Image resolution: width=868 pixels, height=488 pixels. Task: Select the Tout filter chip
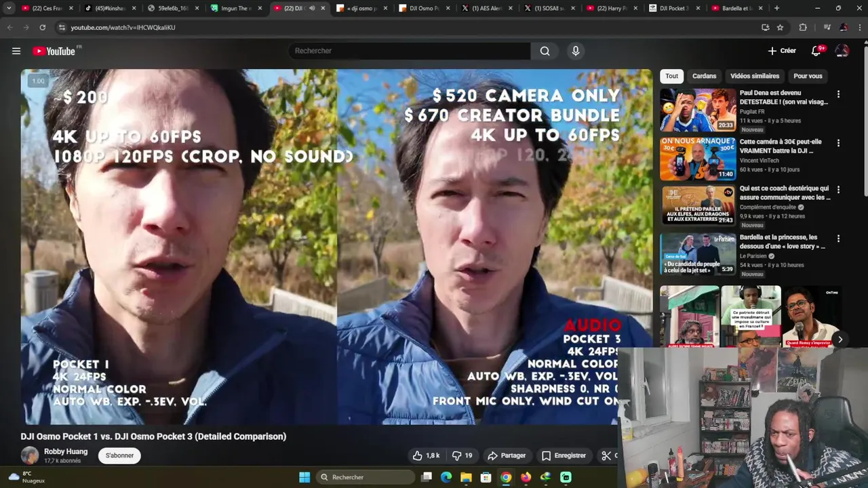[x=671, y=76]
